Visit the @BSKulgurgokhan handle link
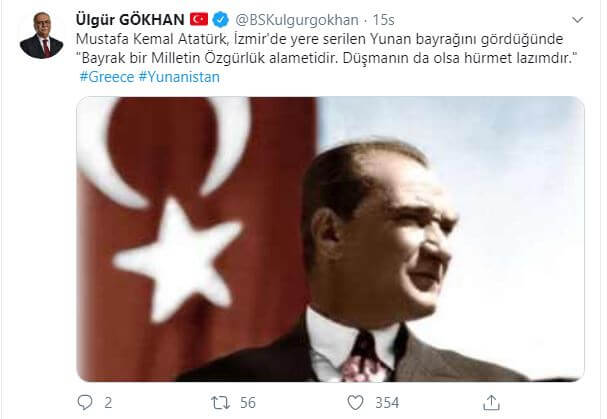 pos(297,20)
